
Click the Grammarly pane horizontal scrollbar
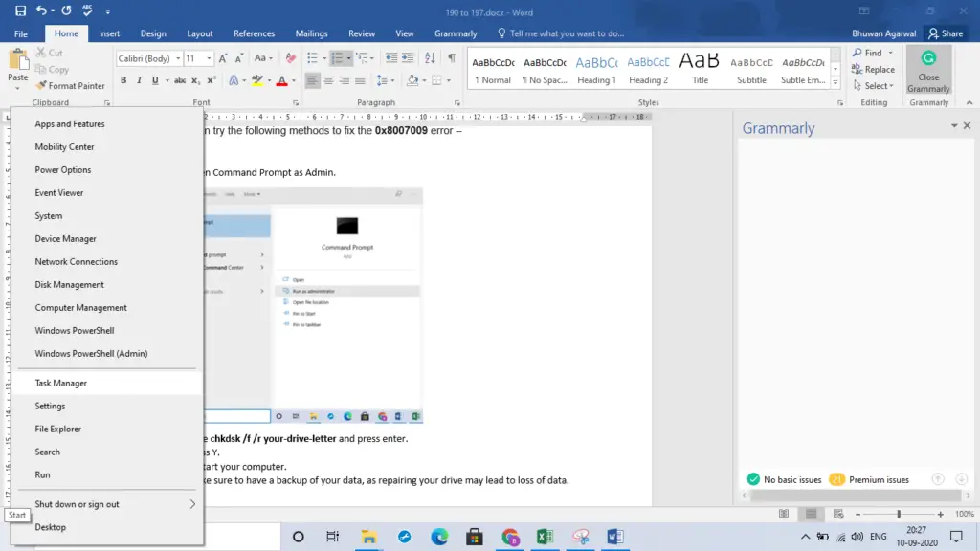tap(856, 496)
